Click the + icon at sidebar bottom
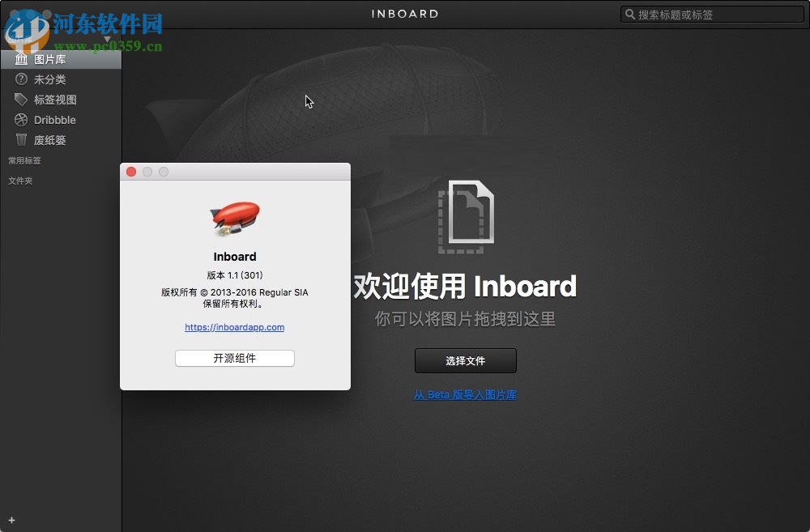Screen dimensions: 810x532 (x=11, y=521)
